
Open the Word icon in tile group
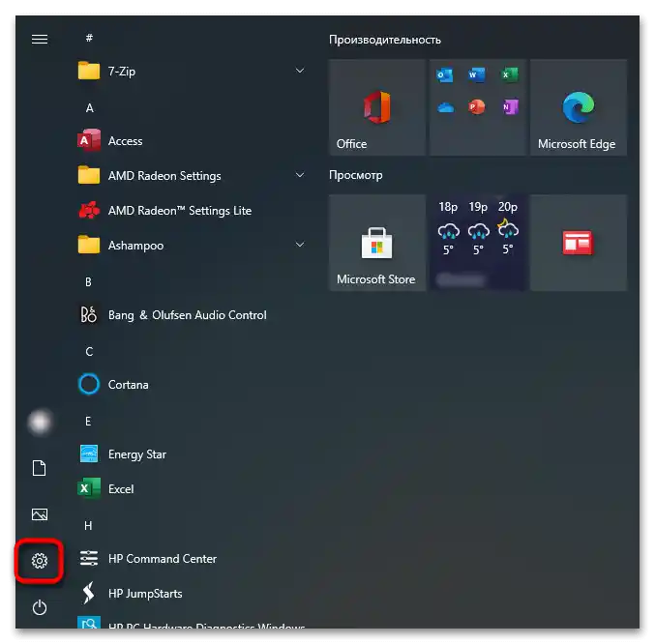pos(477,75)
